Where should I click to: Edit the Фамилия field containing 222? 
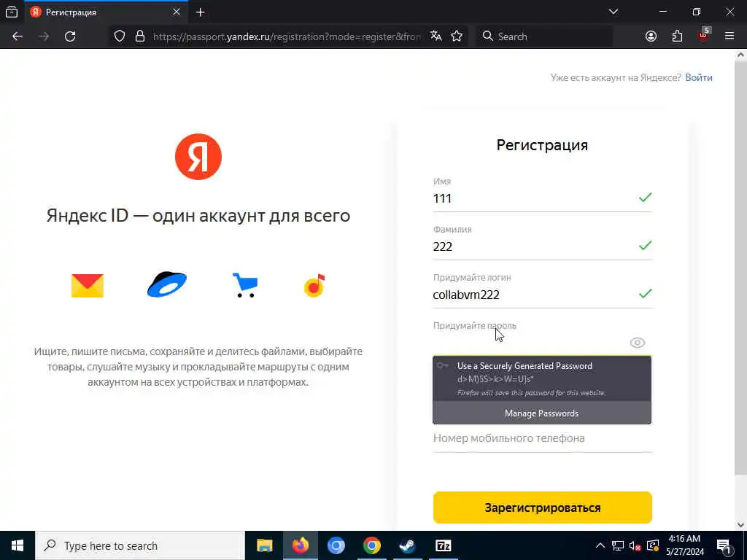(542, 246)
